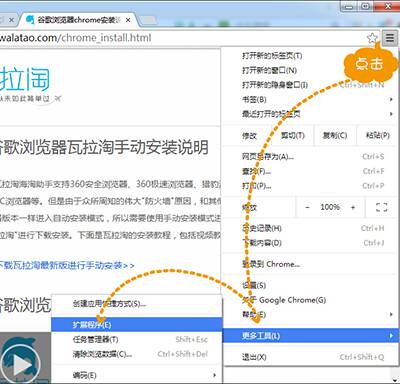Bookmark this page with the star icon
The height and width of the screenshot is (384, 400).
click(x=372, y=38)
